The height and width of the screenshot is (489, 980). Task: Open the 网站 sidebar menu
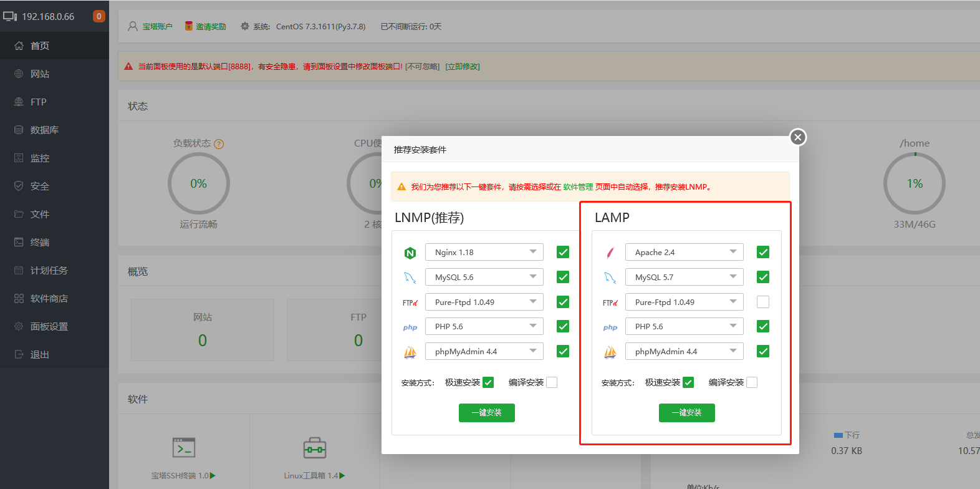click(54, 74)
